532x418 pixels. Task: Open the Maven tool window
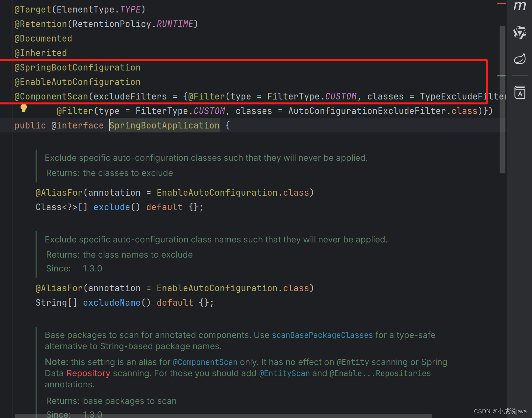519,6
